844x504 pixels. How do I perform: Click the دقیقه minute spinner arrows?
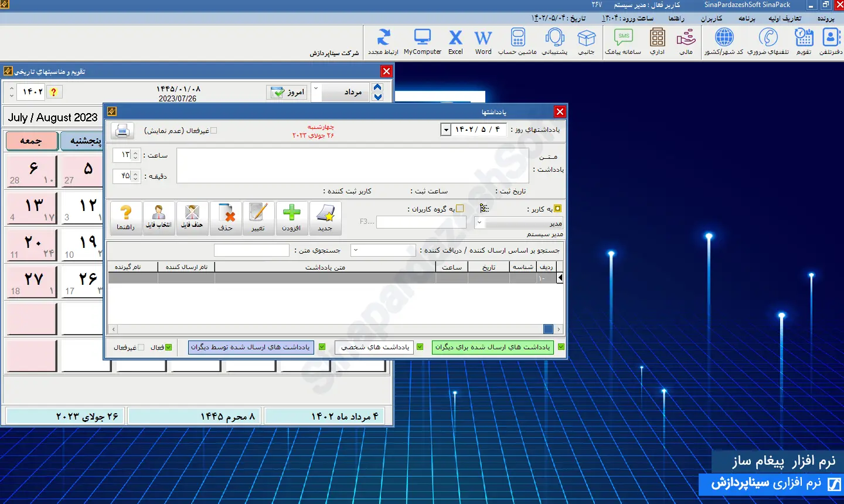pos(135,176)
